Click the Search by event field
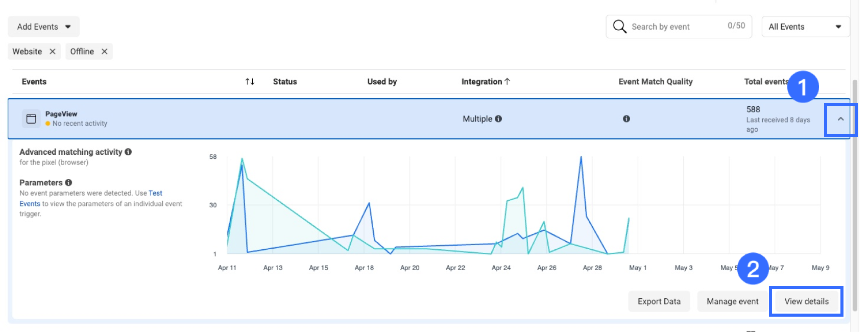This screenshot has height=332, width=868. click(x=674, y=27)
